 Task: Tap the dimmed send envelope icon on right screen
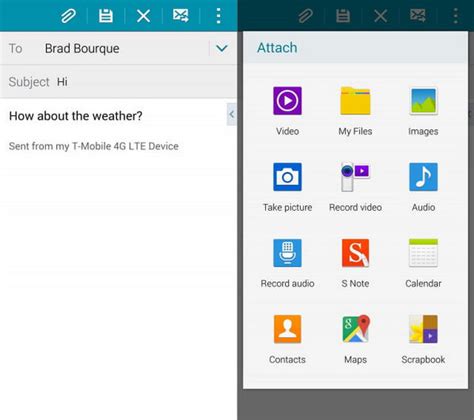[418, 16]
